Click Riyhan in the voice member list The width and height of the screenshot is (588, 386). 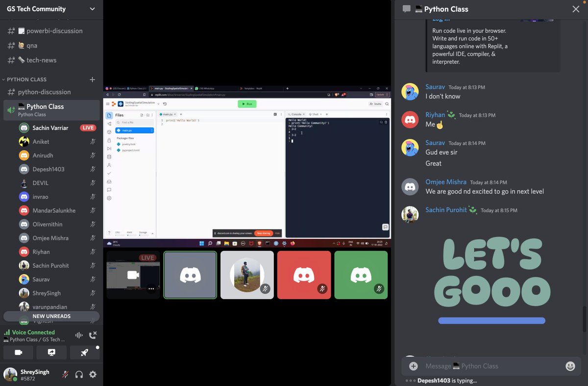pos(56,252)
